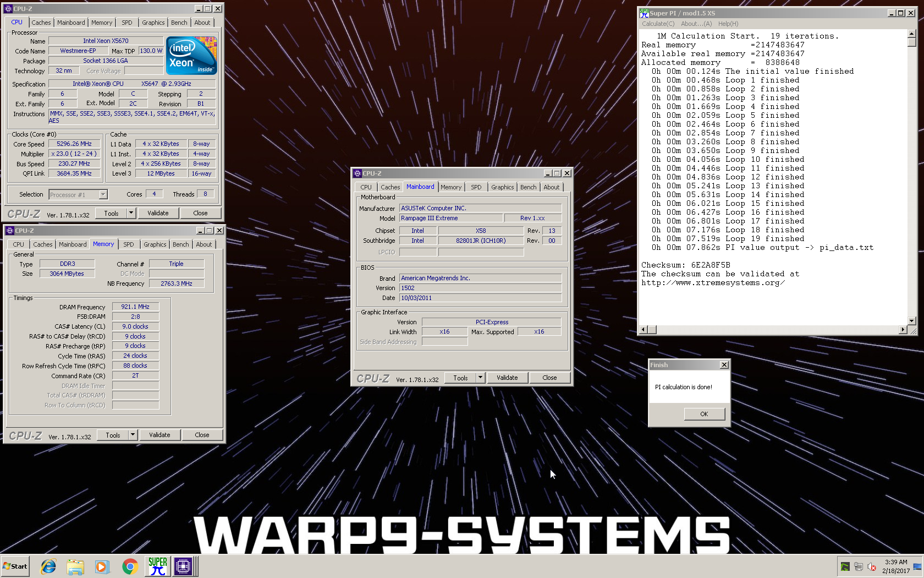Click the NB Frequency value 2763.3 MHz
The height and width of the screenshot is (578, 924).
177,283
